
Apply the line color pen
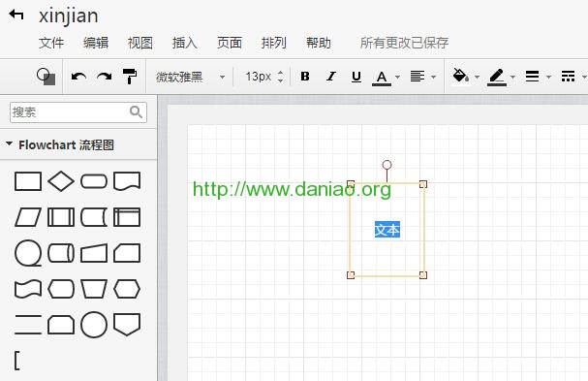[x=497, y=78]
